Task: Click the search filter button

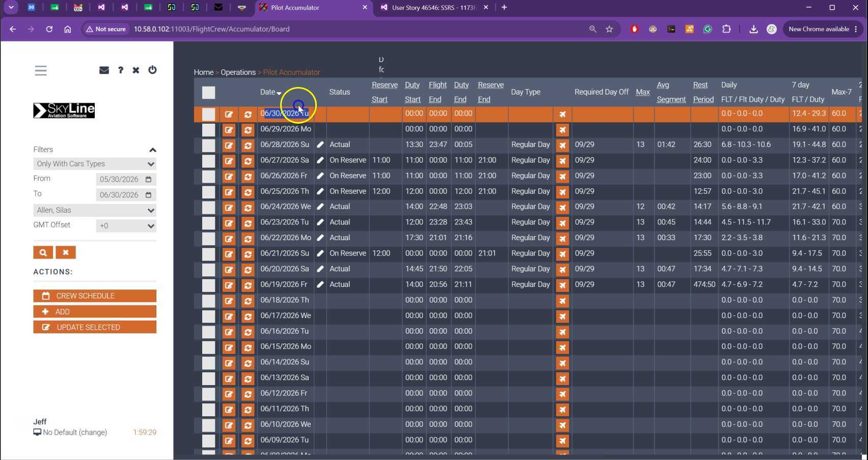Action: 43,252
